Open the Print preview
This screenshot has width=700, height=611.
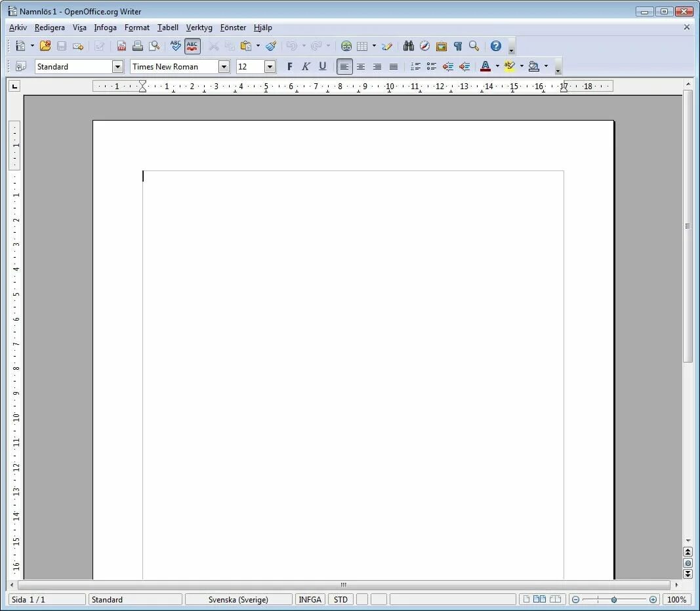154,46
